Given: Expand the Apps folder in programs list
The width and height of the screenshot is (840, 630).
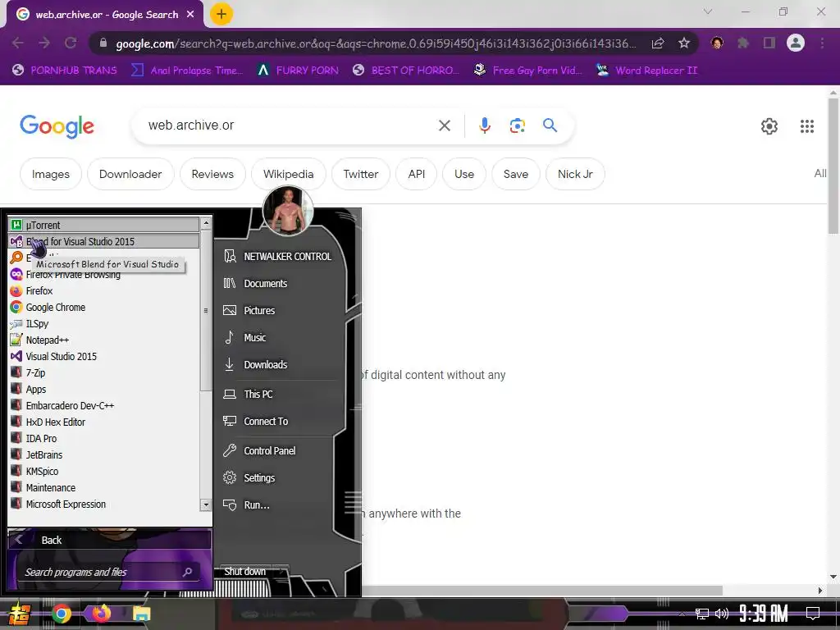Looking at the screenshot, I should (104, 390).
